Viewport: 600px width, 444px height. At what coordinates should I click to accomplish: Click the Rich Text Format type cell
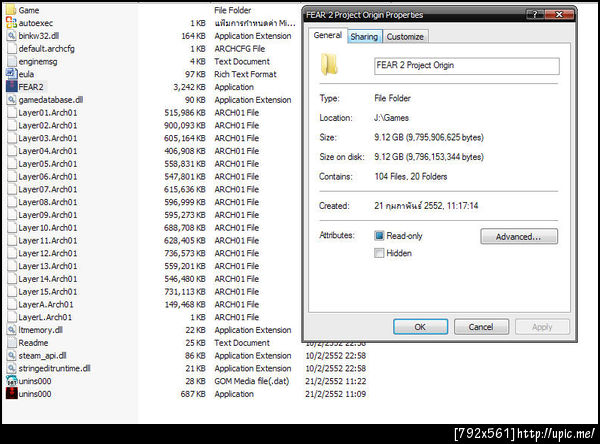click(x=245, y=74)
